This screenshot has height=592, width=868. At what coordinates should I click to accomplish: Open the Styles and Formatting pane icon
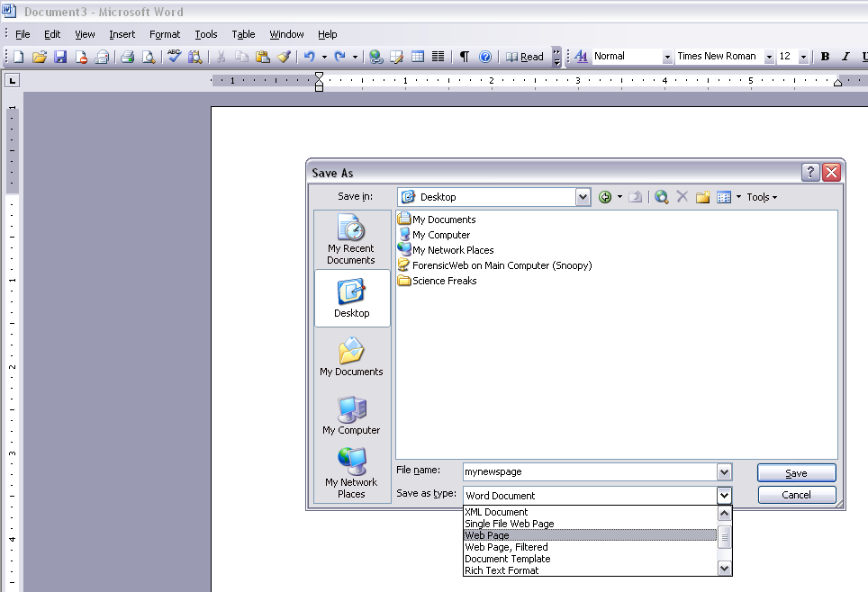tap(581, 57)
